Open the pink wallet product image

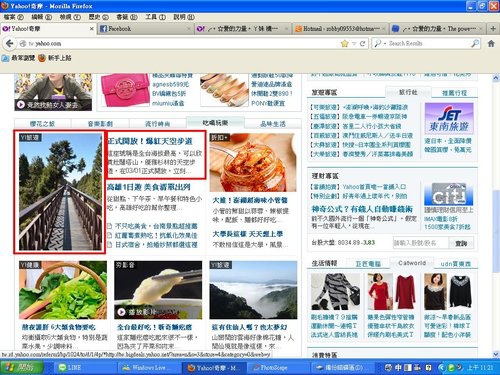(125, 90)
